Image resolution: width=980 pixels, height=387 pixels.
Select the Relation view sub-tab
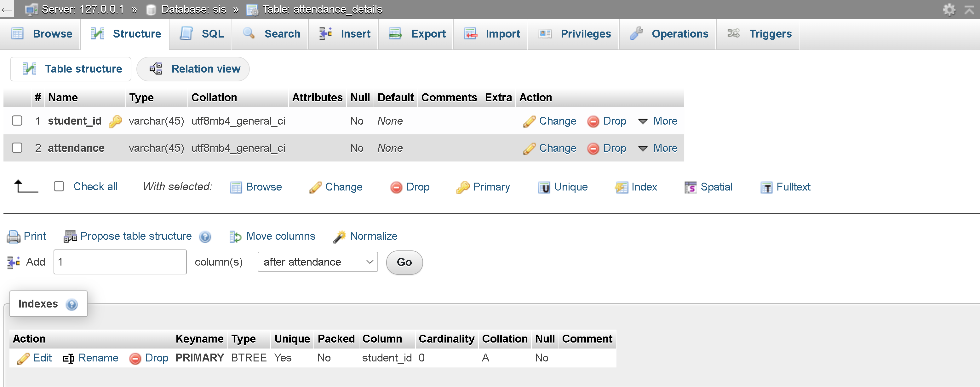pyautogui.click(x=193, y=69)
